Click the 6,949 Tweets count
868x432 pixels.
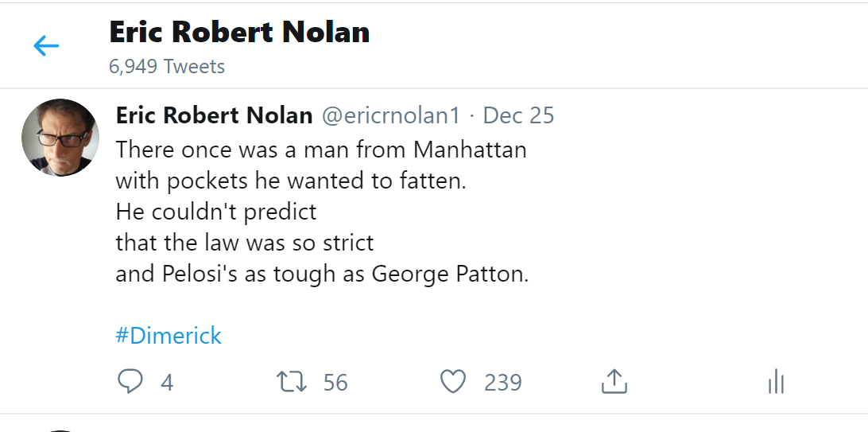(167, 66)
